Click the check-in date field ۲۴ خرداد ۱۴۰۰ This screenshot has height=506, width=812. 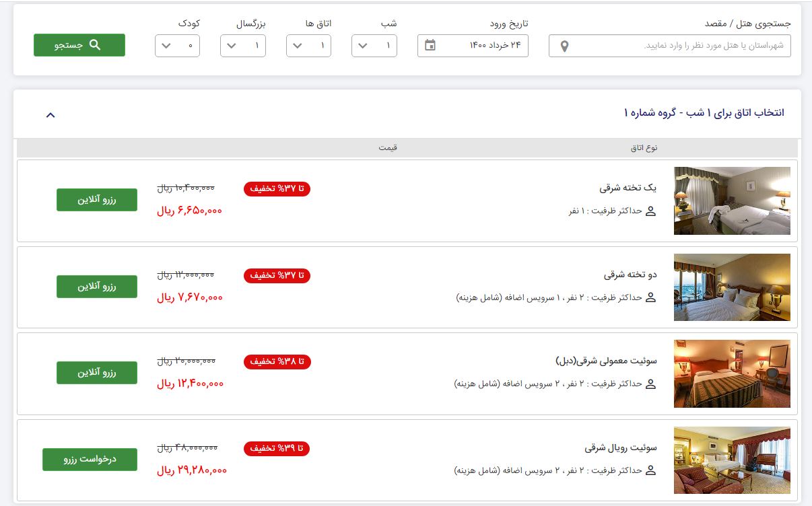(473, 46)
